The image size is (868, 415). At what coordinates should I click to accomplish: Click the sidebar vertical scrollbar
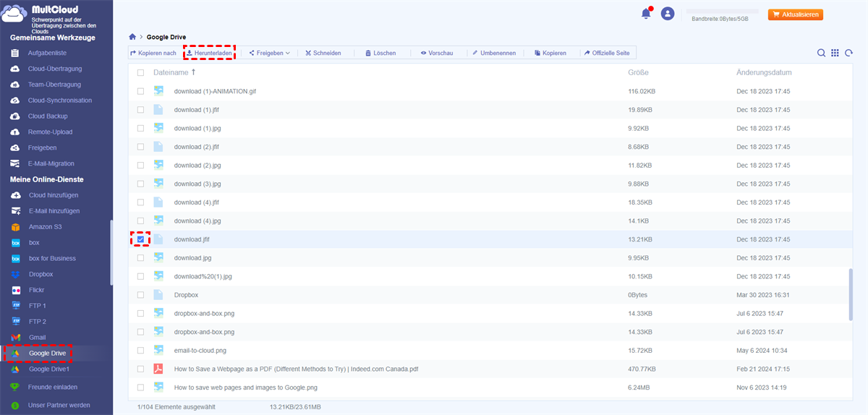point(111,253)
